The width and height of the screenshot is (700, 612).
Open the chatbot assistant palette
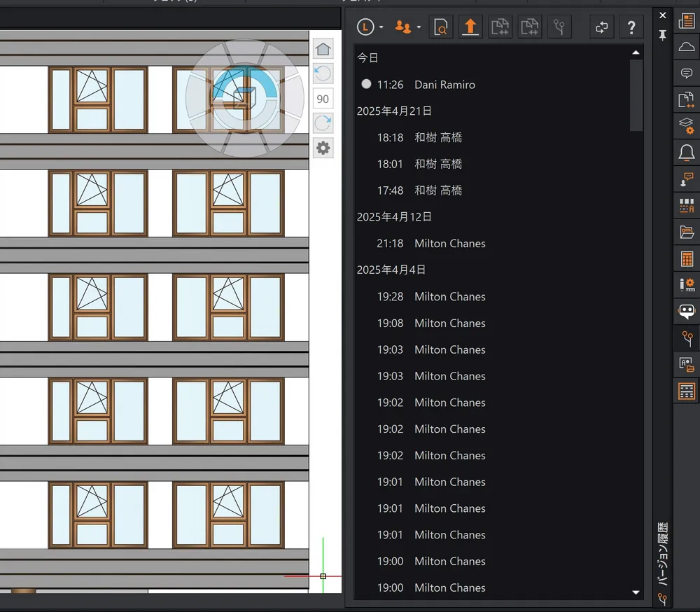[x=686, y=312]
